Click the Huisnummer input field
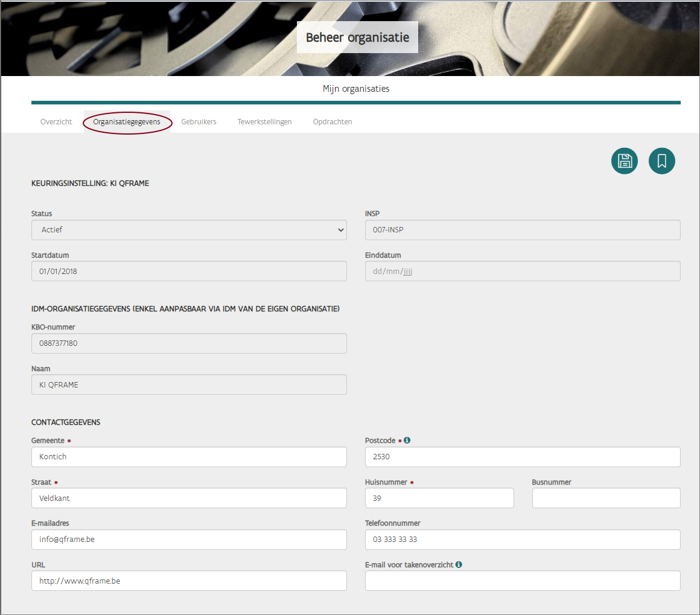The width and height of the screenshot is (700, 615). click(439, 499)
